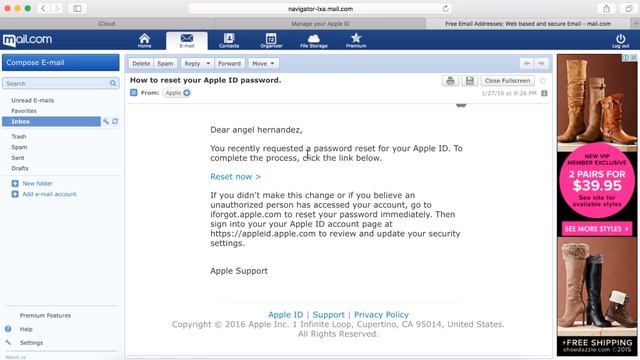Star this email as favorite
The image size is (640, 360).
(543, 81)
